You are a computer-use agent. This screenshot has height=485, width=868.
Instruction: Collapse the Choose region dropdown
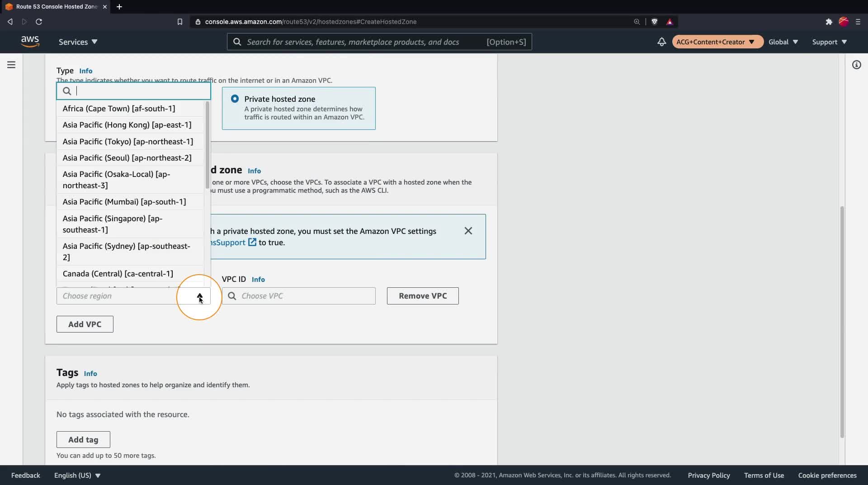[x=200, y=296]
